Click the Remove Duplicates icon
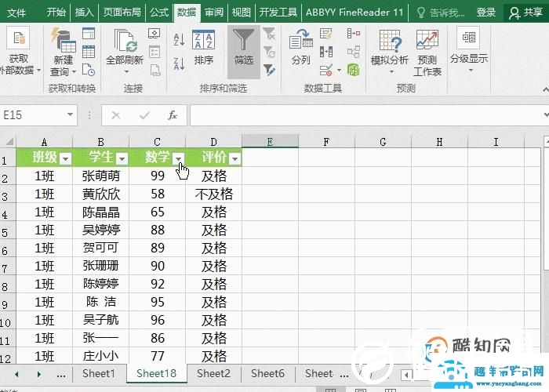This screenshot has height=392, width=549. point(326,52)
